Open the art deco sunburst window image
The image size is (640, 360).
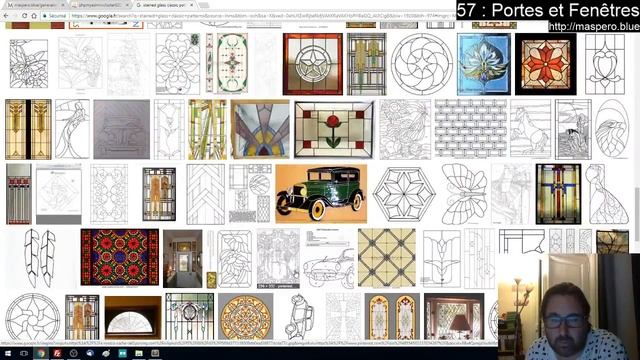(x=260, y=129)
